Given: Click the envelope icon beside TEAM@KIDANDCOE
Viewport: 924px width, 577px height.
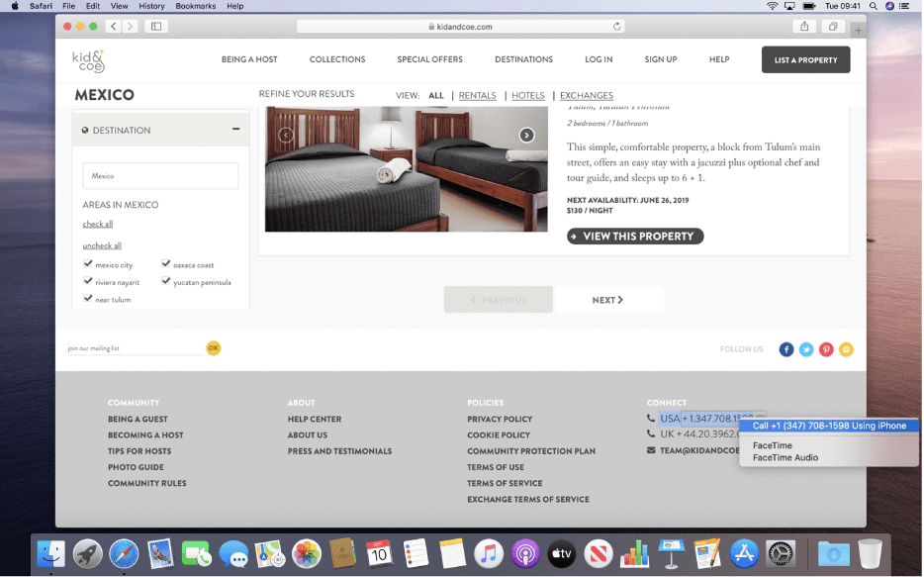Looking at the screenshot, I should tap(651, 450).
